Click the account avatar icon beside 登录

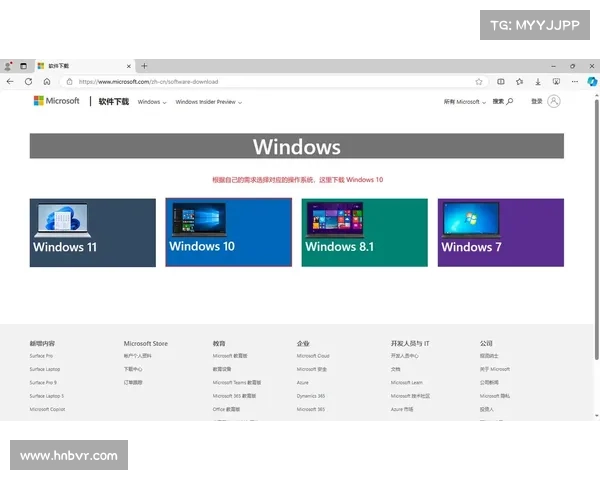coord(554,101)
